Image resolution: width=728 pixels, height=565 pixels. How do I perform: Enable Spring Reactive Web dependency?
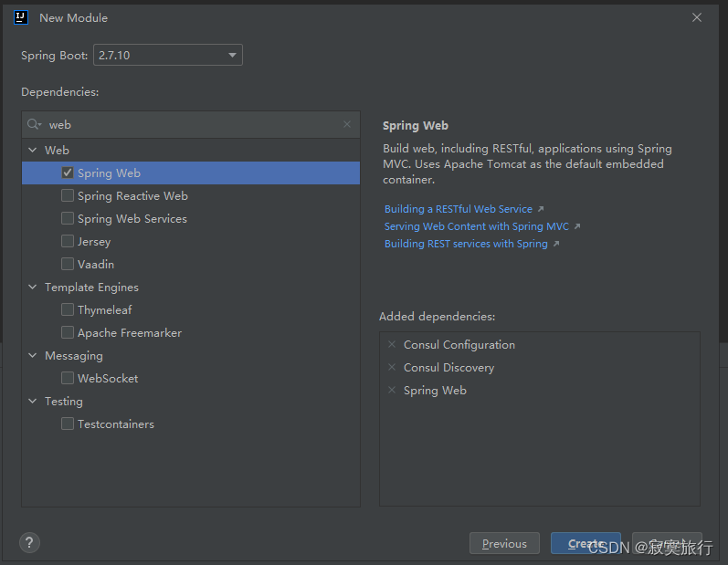pos(68,195)
